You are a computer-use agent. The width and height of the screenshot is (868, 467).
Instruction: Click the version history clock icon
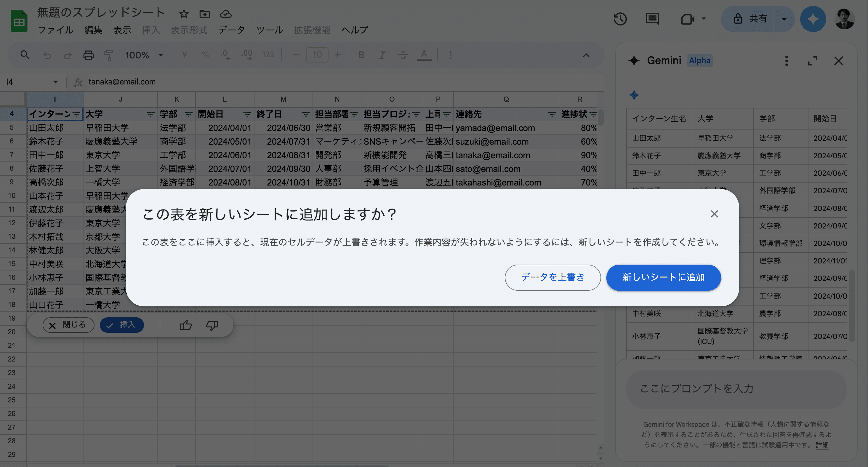click(x=620, y=19)
